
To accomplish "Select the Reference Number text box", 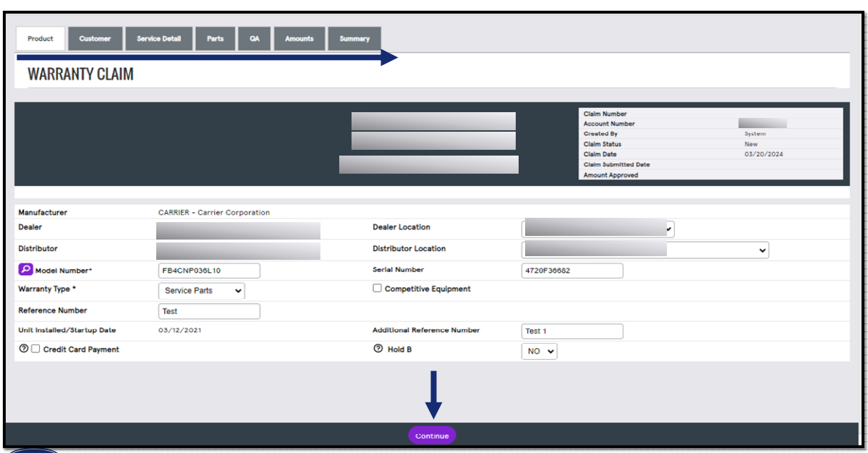I will [x=208, y=310].
